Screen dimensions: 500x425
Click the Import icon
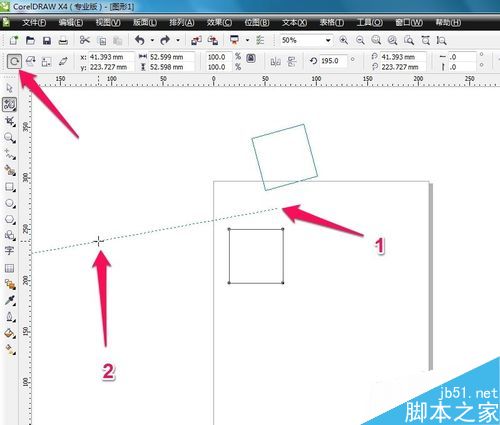pyautogui.click(x=196, y=40)
